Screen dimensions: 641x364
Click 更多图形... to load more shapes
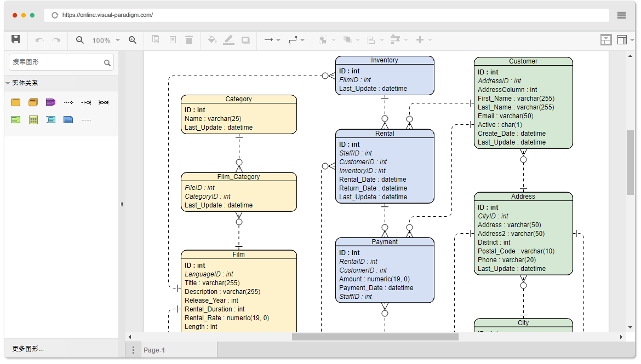click(28, 349)
